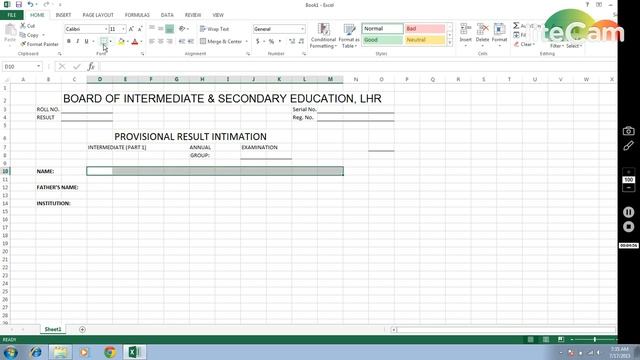640x360 pixels.
Task: Switch to Page Layout view icon
Action: [546, 340]
